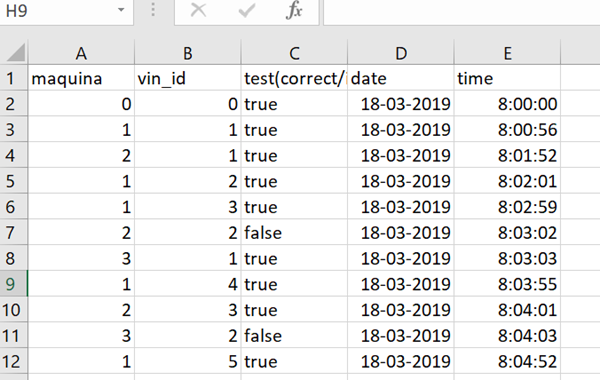
Task: Select the time cell 8:03:55
Action: coord(507,284)
